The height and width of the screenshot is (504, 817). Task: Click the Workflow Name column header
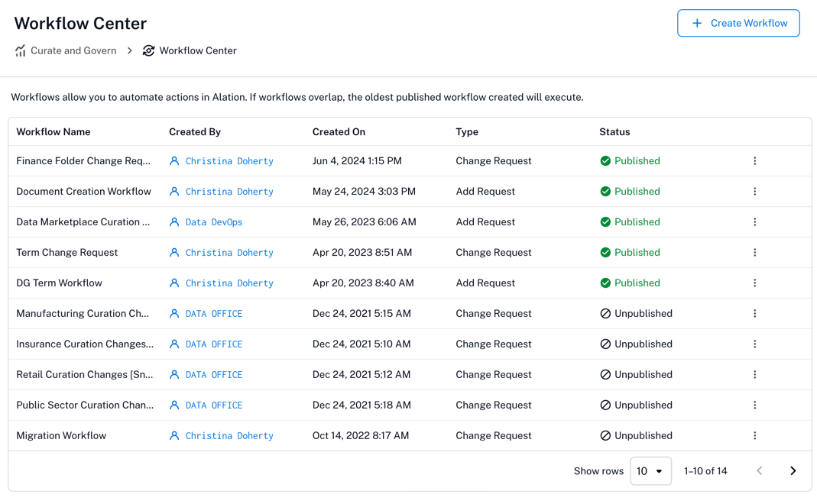click(53, 131)
